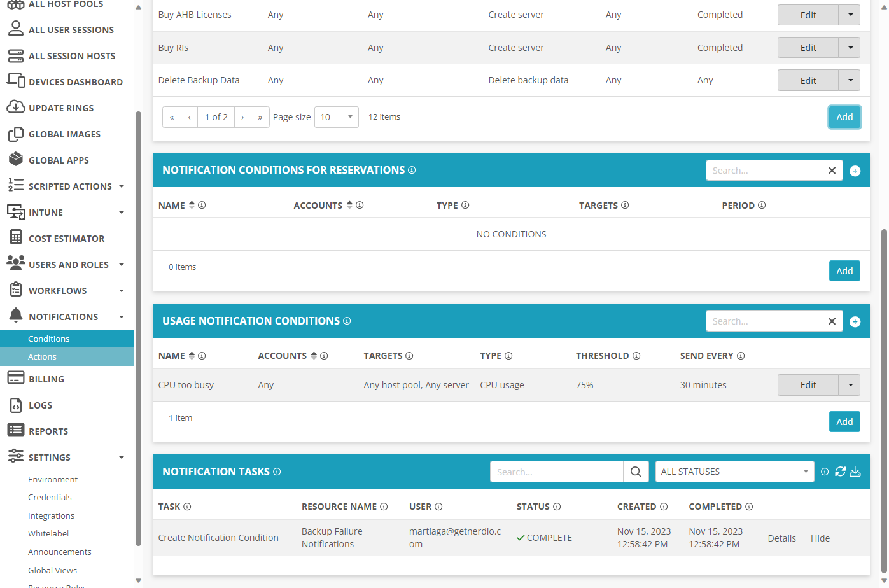Open All User Sessions icon in sidebar

[x=16, y=29]
